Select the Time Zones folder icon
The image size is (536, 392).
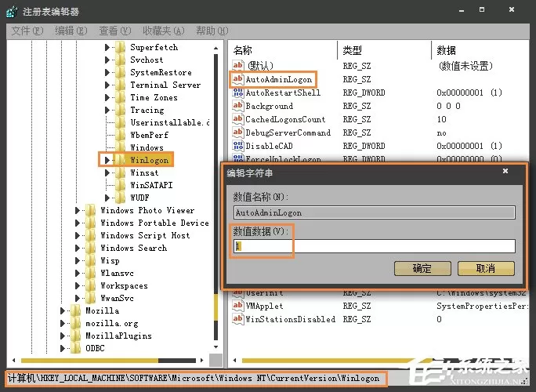click(x=120, y=97)
